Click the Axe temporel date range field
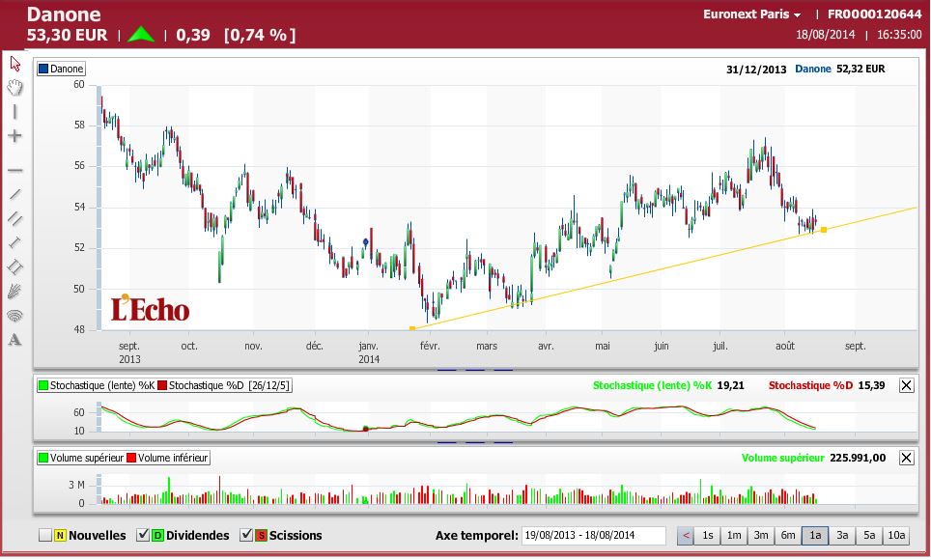The height and width of the screenshot is (560, 931). click(x=593, y=536)
